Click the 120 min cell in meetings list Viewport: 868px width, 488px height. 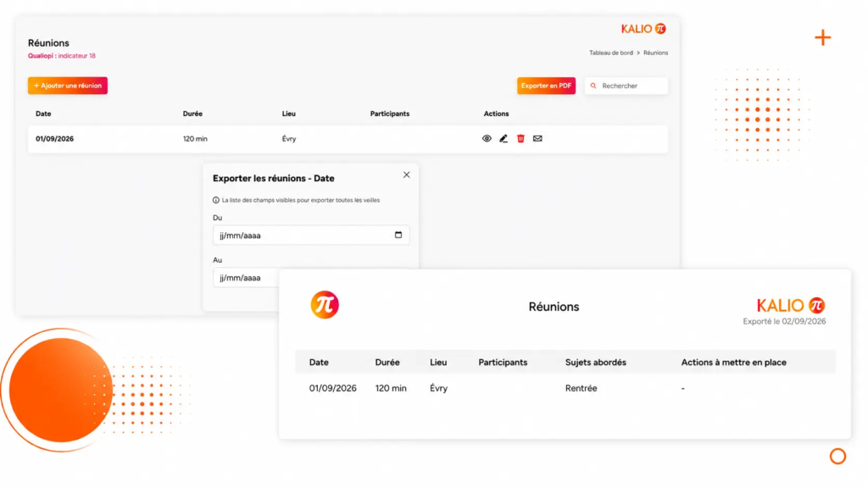(196, 139)
